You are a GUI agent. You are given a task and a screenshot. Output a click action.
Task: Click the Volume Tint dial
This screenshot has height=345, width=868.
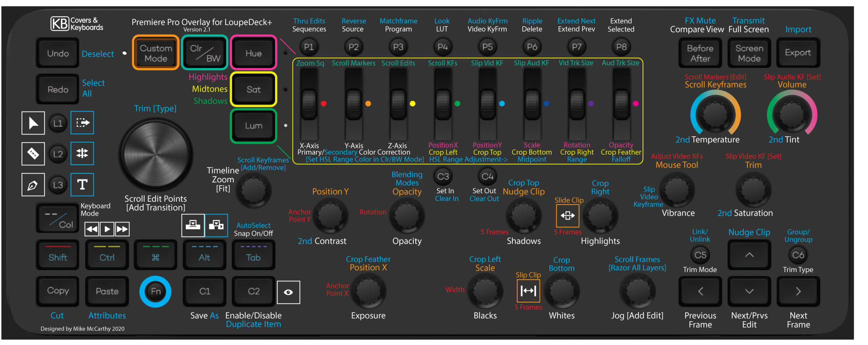[x=792, y=115]
